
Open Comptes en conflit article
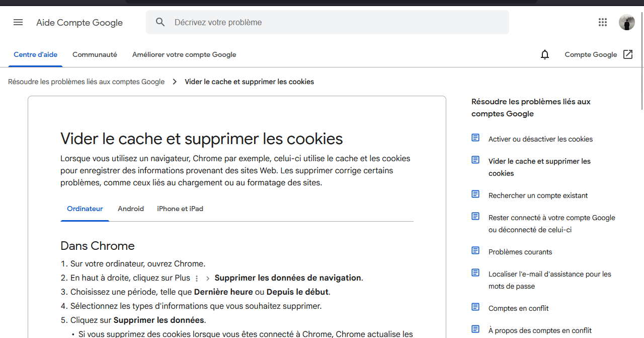518,308
